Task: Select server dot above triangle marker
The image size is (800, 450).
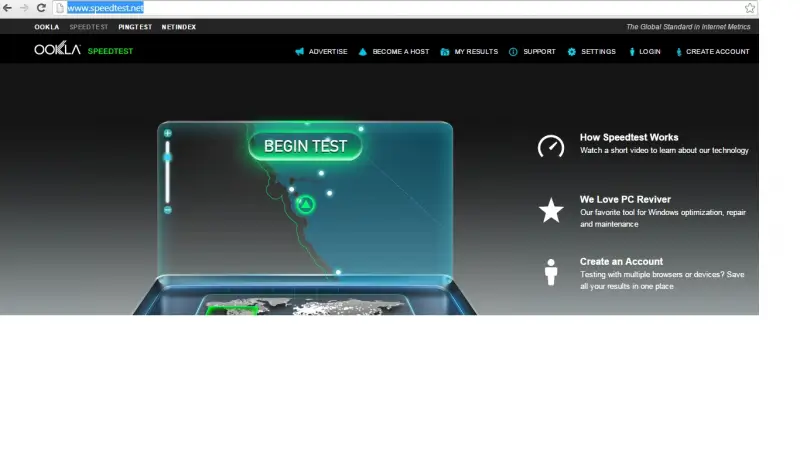Action: coord(321,173)
